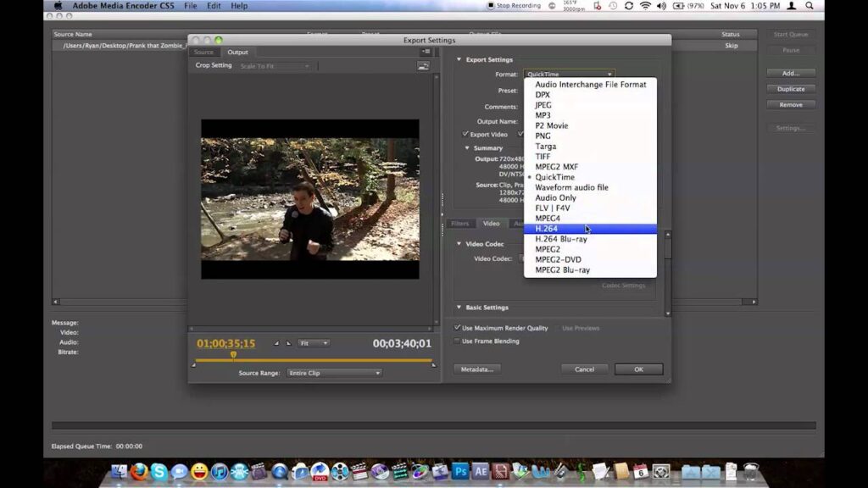Enable Use Frame Blending
Viewport: 868px width, 488px height.
[458, 341]
